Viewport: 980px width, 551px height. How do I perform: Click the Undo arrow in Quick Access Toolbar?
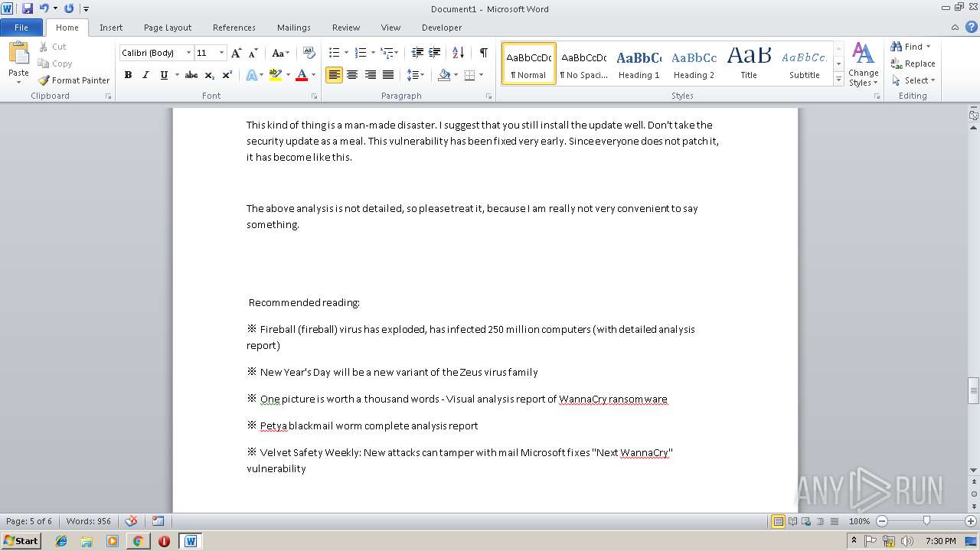point(44,8)
